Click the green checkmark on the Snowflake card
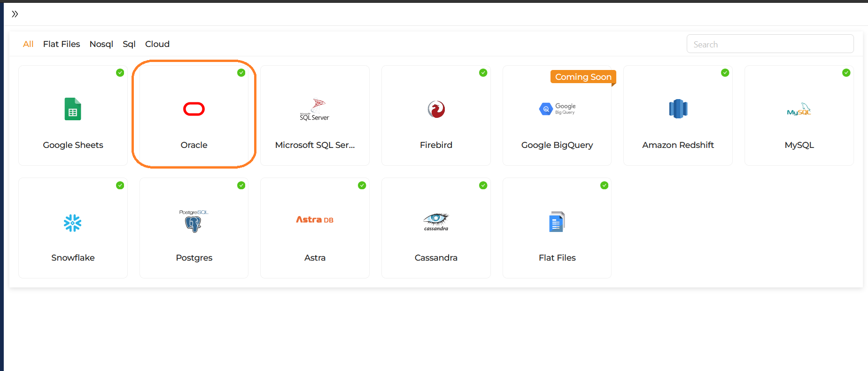 (x=120, y=185)
